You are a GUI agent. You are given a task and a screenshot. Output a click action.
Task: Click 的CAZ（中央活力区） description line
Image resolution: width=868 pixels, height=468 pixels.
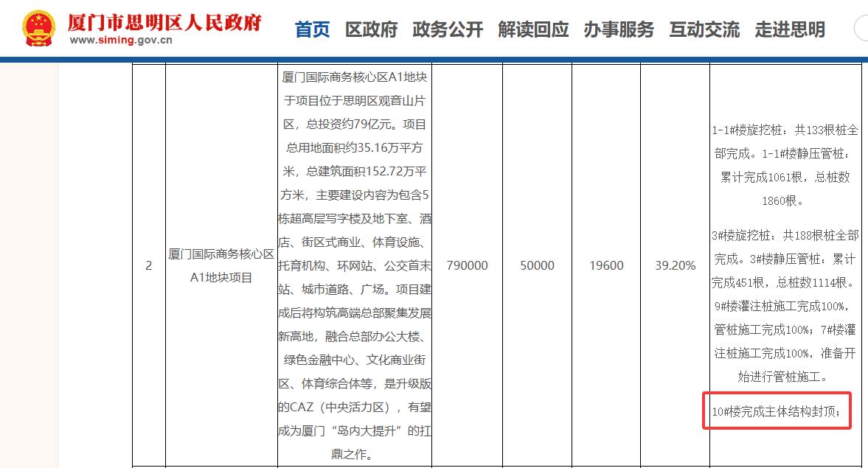(355, 407)
